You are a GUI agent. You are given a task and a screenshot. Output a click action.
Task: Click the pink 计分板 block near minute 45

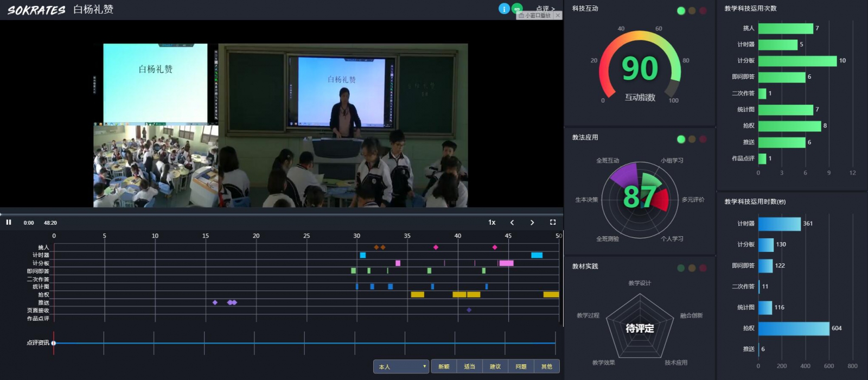507,263
